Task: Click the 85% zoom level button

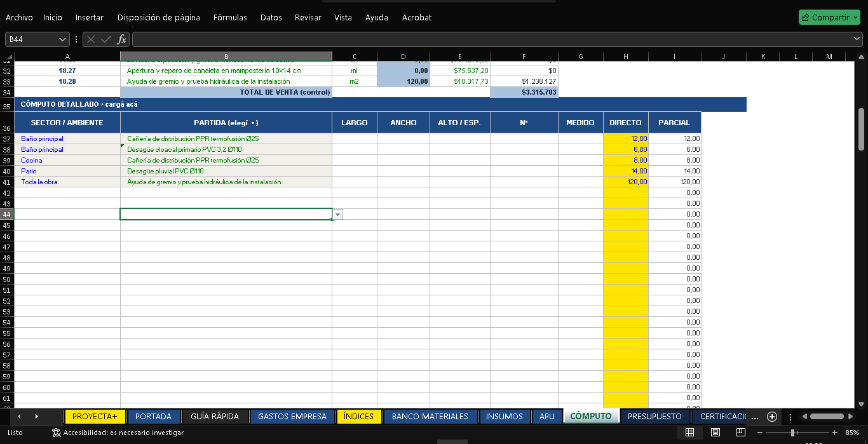Action: [x=852, y=433]
